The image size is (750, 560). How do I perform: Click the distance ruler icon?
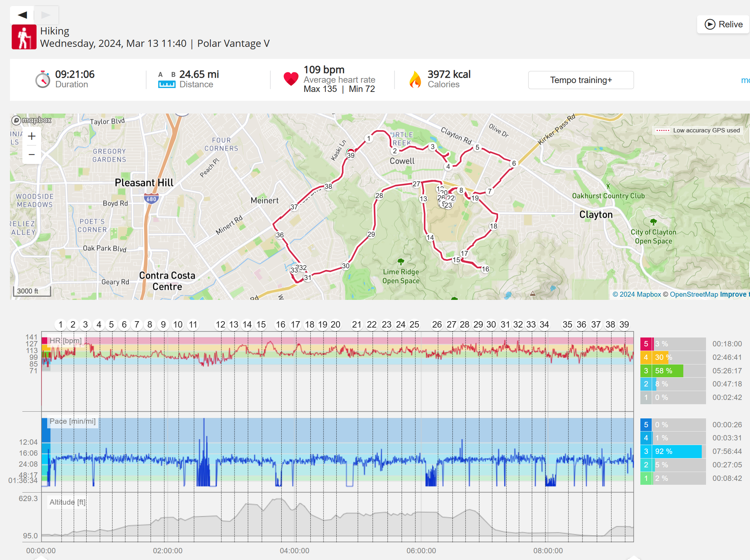point(166,84)
